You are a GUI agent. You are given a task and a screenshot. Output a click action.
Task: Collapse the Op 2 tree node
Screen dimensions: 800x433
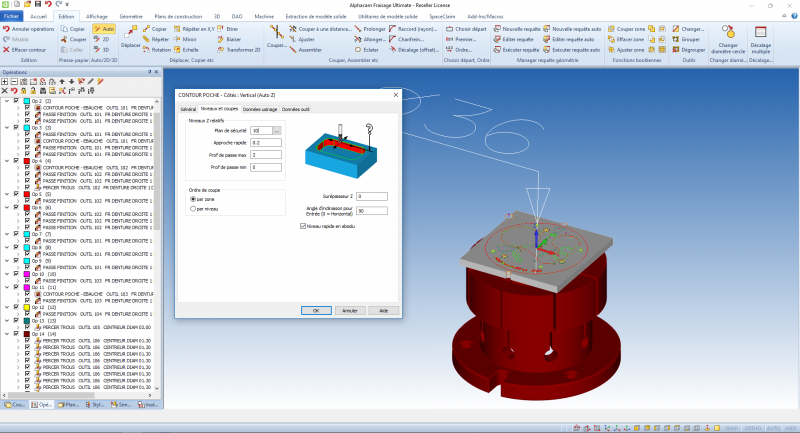tap(5, 101)
